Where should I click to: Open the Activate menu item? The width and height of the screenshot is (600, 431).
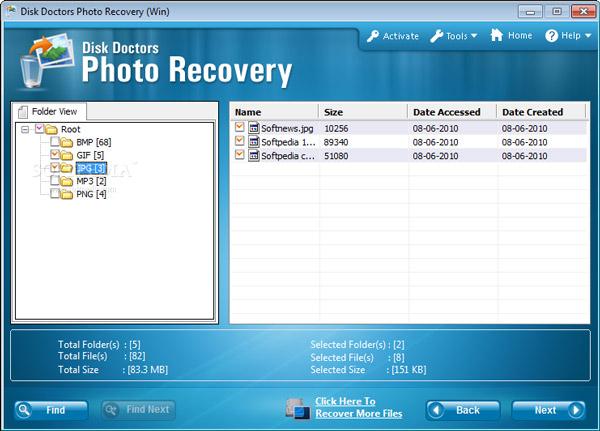point(393,36)
